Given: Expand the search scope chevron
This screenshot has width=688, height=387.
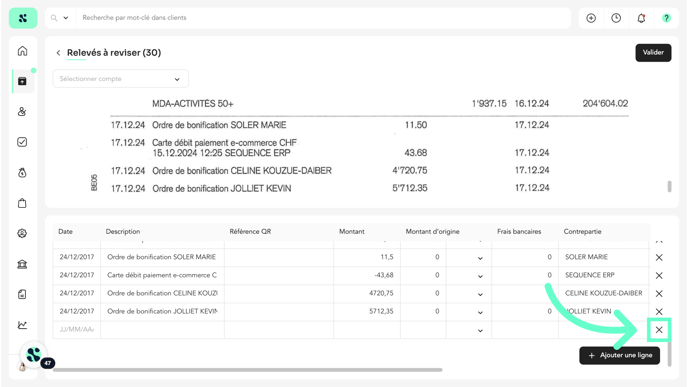Looking at the screenshot, I should tap(66, 18).
